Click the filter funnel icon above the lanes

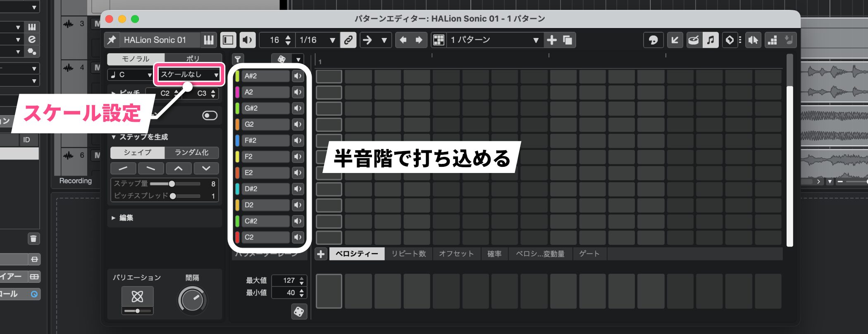point(238,59)
